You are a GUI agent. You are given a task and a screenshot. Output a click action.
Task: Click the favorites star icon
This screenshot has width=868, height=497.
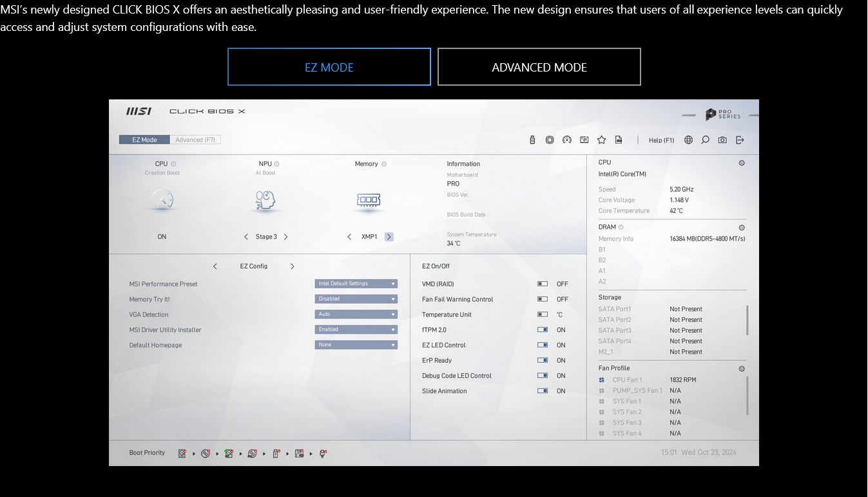pos(601,140)
